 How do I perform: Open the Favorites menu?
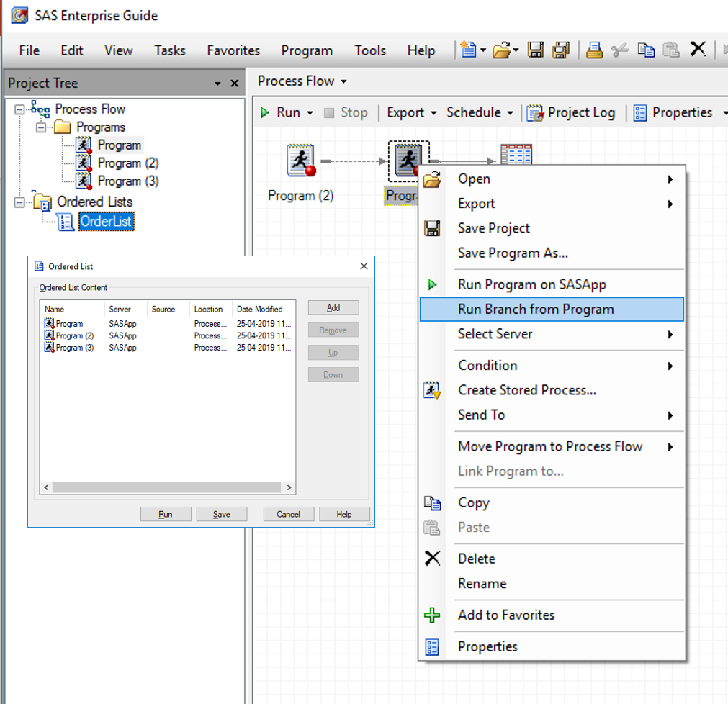click(233, 50)
